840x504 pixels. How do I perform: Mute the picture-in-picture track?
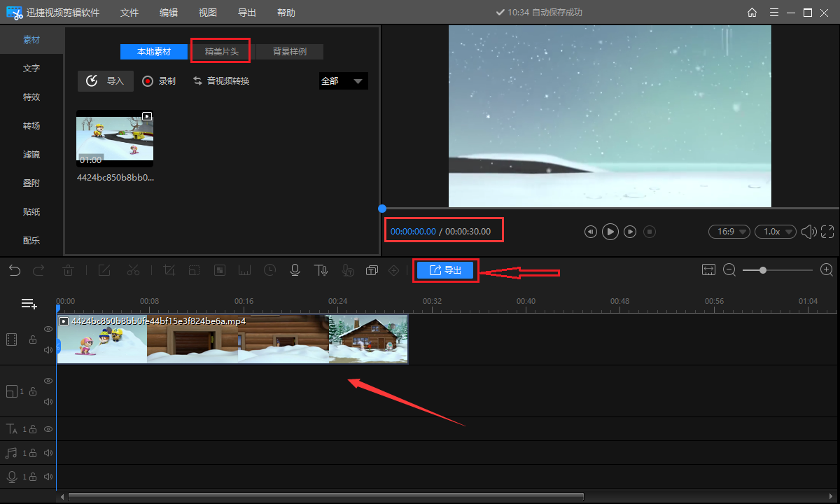coord(48,402)
